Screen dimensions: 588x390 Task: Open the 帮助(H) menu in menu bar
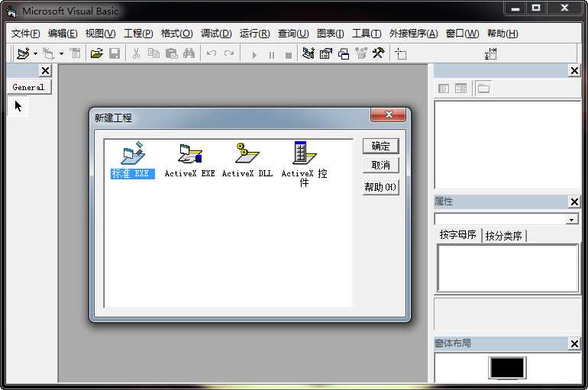pos(502,34)
